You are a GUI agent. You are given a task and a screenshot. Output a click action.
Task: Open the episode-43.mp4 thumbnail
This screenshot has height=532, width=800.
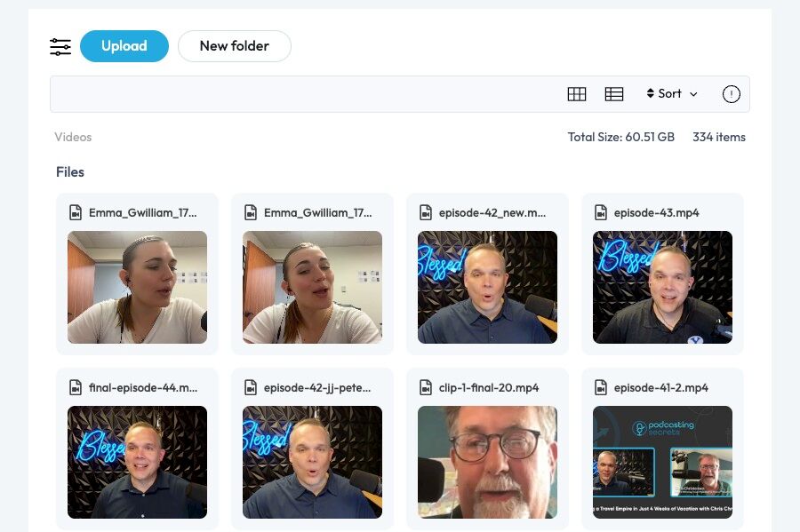(662, 287)
